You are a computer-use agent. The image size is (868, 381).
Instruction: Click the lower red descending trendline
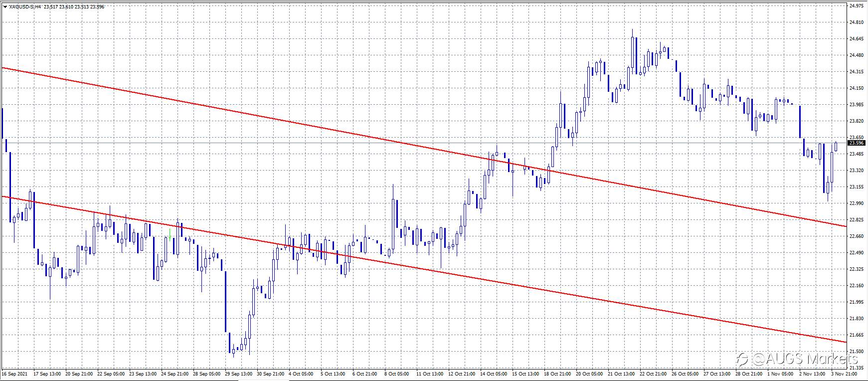[424, 269]
